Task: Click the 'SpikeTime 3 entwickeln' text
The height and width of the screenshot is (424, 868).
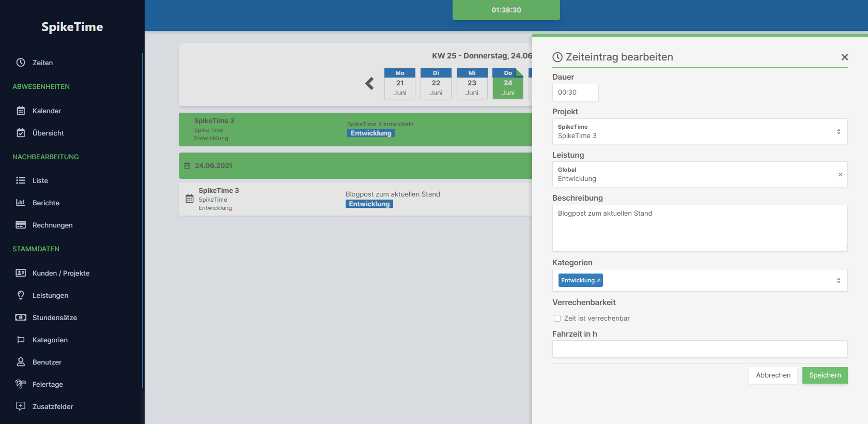Action: (380, 124)
